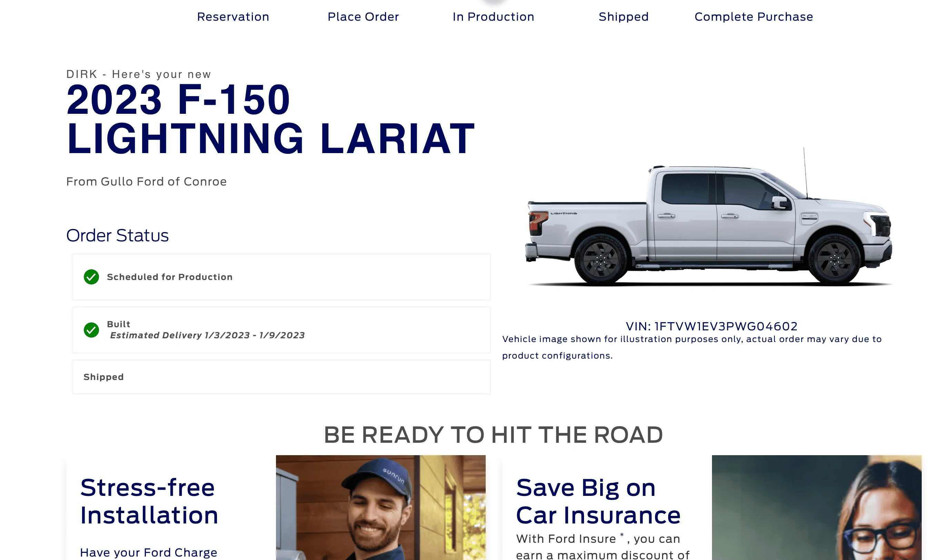Click the Estimated Delivery date range
This screenshot has width=950, height=560.
207,335
